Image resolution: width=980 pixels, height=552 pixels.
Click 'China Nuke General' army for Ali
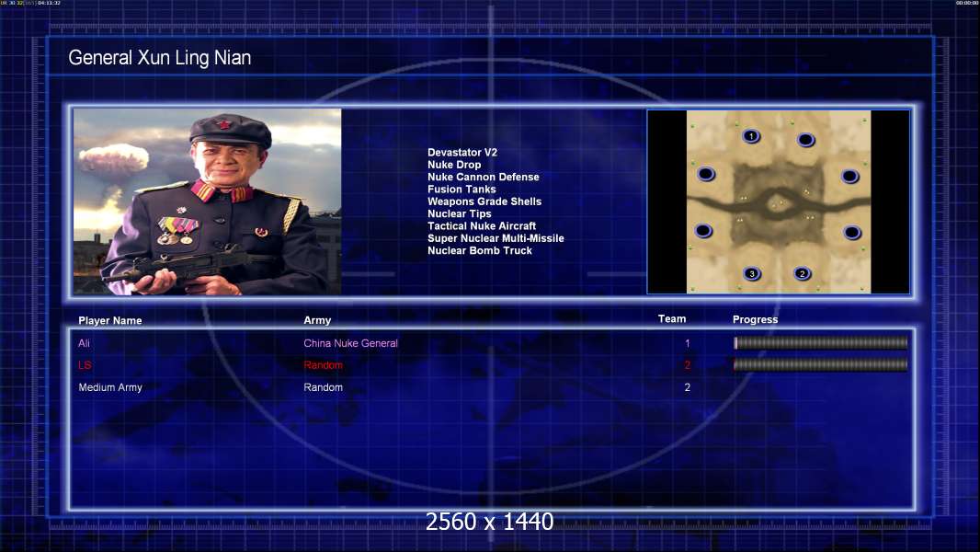point(350,343)
